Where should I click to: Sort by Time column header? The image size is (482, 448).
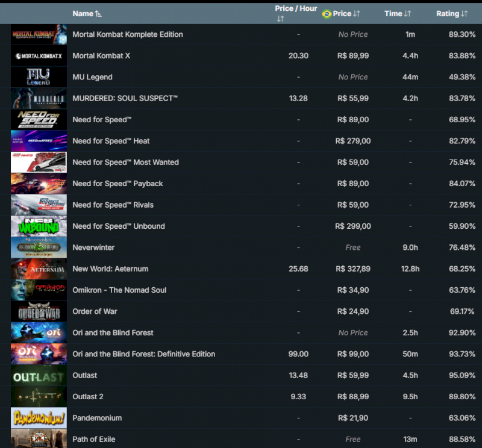click(x=398, y=14)
